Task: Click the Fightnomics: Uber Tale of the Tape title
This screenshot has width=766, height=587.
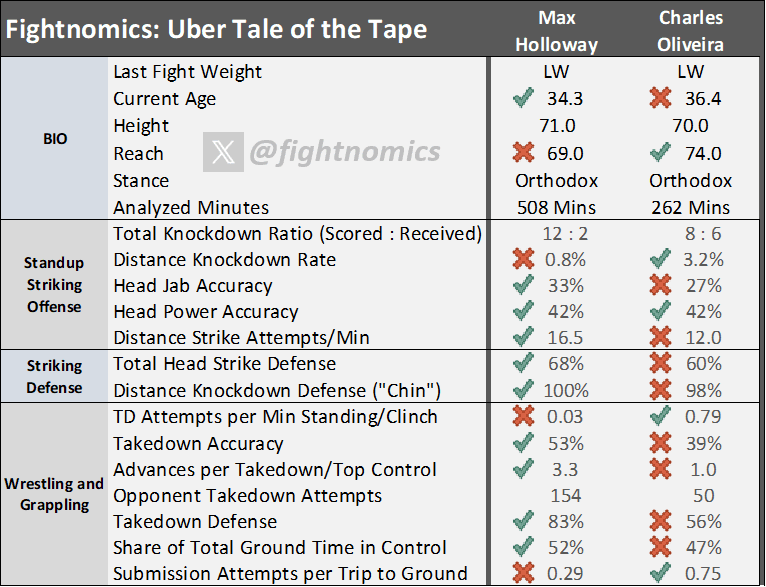Action: point(217,29)
